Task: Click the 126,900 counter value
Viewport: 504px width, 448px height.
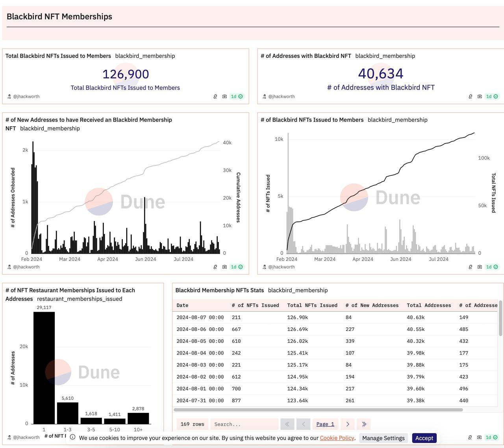Action: (x=126, y=74)
